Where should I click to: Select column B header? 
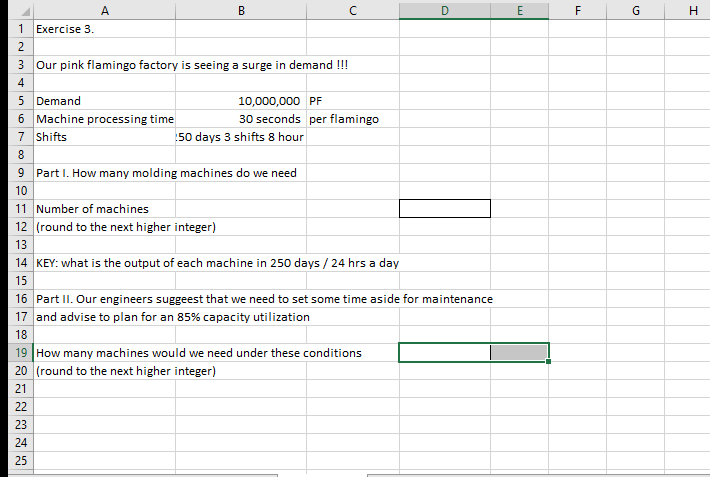241,10
